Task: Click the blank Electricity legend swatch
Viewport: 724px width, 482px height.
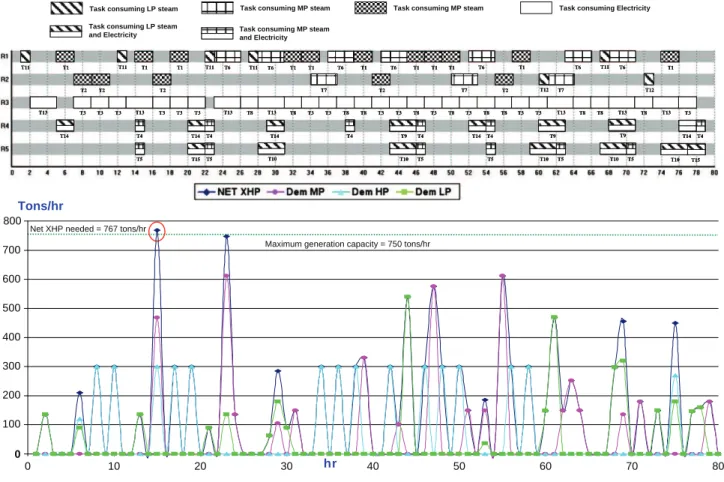Action: (x=536, y=8)
